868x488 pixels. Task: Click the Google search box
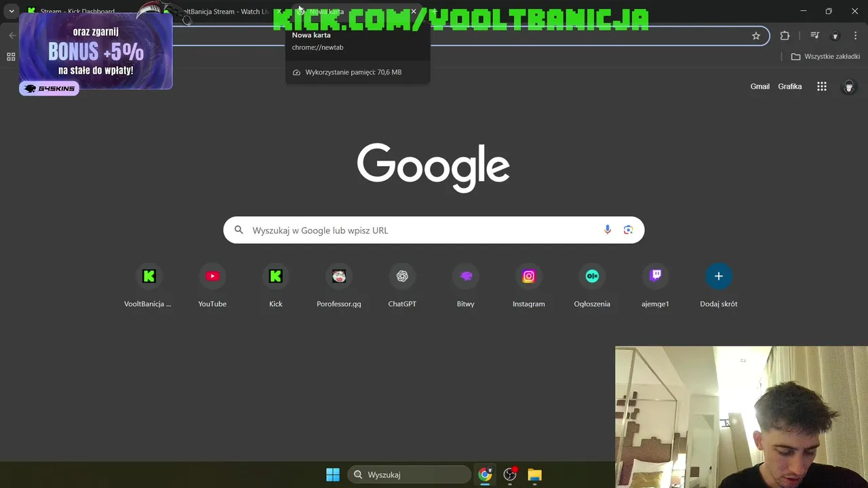434,230
